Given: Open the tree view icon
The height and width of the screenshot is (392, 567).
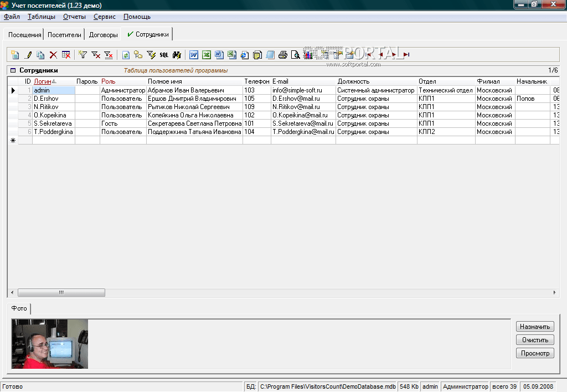Looking at the screenshot, I should coord(138,55).
